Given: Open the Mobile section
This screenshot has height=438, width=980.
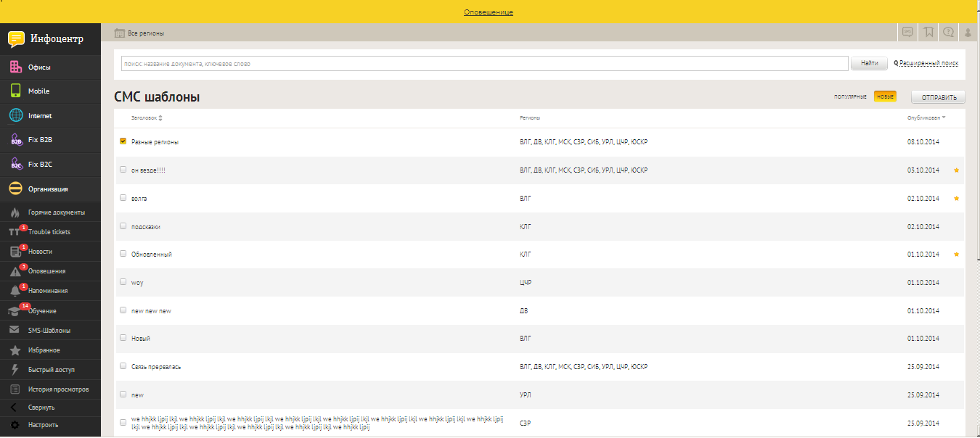Looking at the screenshot, I should pos(51,91).
